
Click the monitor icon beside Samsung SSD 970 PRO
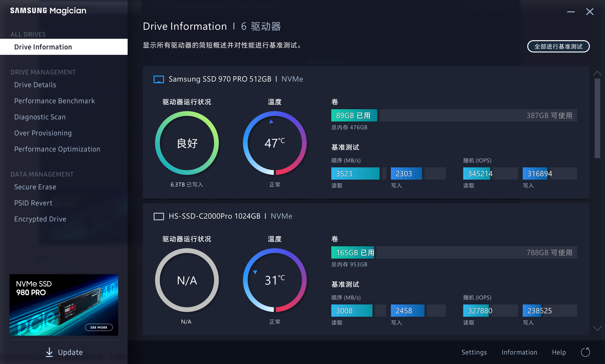tap(159, 79)
